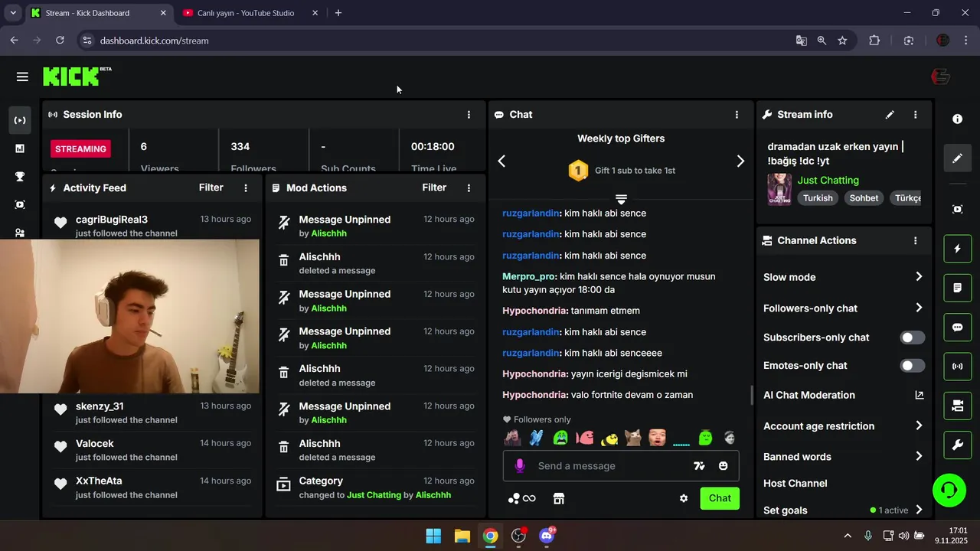Toggle the Chat bubble widget in right sidebar
The width and height of the screenshot is (980, 551).
tap(957, 328)
